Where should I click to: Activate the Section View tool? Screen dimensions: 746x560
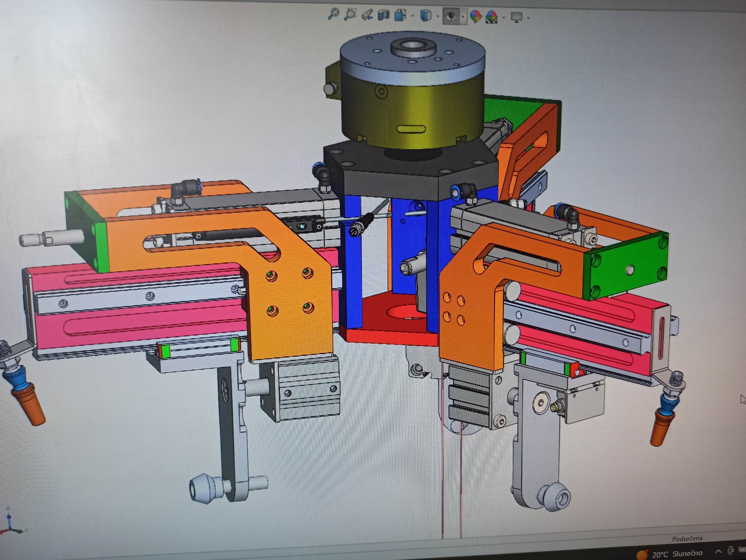pyautogui.click(x=384, y=15)
